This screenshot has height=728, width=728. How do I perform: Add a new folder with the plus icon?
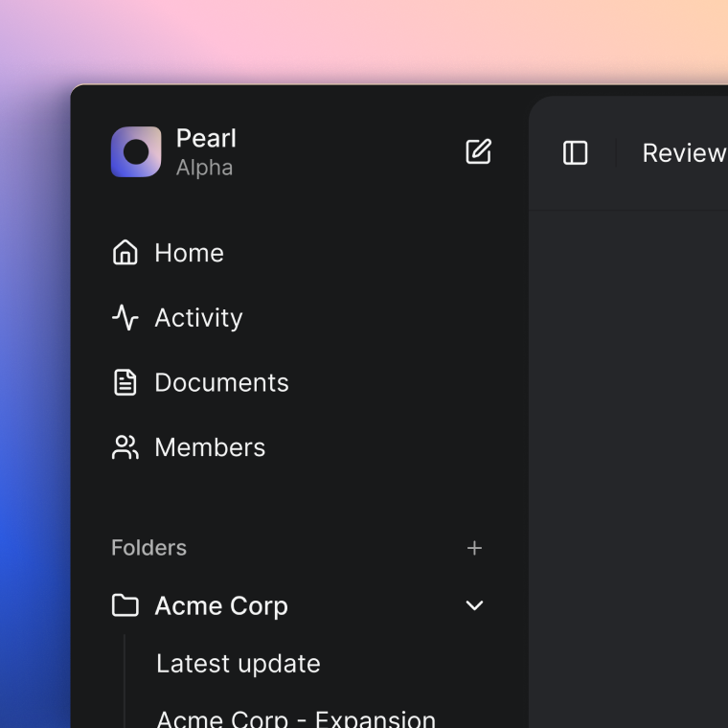click(474, 548)
